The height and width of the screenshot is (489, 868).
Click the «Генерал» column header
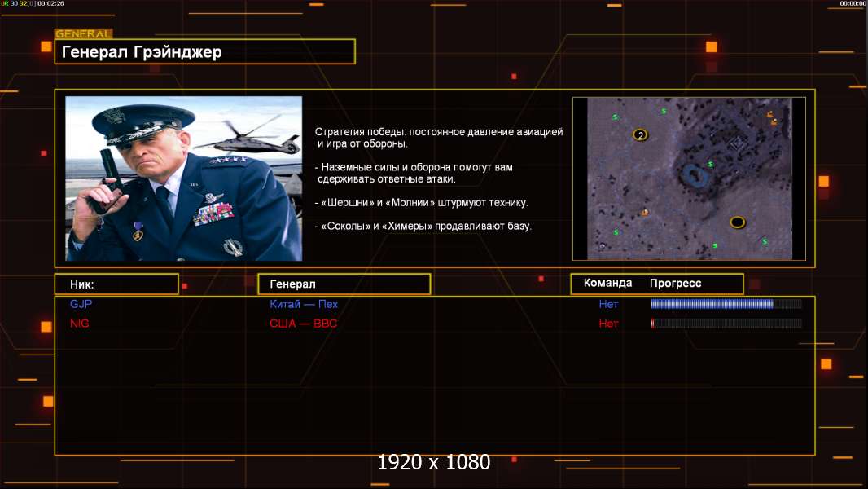click(344, 284)
